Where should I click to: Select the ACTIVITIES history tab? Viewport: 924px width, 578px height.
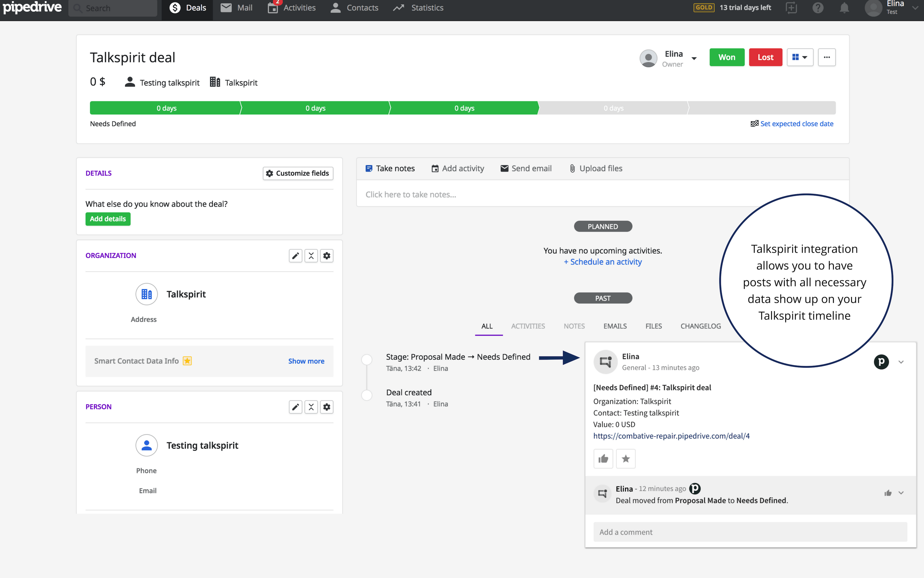[x=528, y=327]
